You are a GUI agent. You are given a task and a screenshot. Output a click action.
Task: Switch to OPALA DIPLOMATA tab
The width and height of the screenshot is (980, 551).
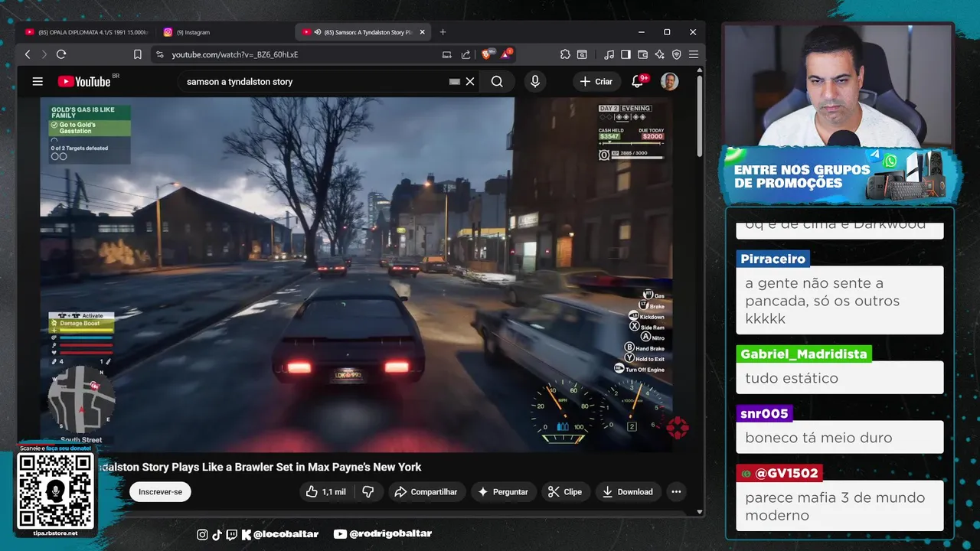87,32
